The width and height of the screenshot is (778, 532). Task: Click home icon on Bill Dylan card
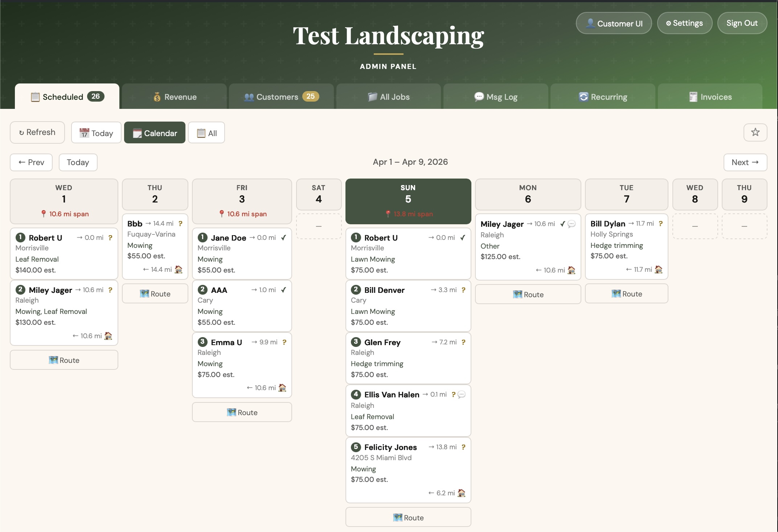(x=658, y=269)
